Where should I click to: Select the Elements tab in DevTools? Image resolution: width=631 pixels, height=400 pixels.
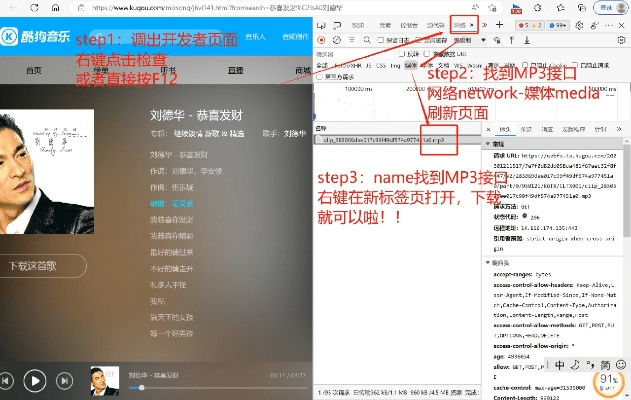pyautogui.click(x=385, y=25)
